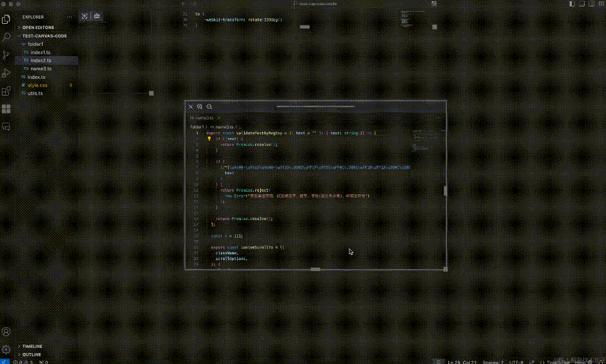Screen dimensions: 606x364
Task: Click the preview window vertical scrollbar thumb
Action: (x=445, y=190)
